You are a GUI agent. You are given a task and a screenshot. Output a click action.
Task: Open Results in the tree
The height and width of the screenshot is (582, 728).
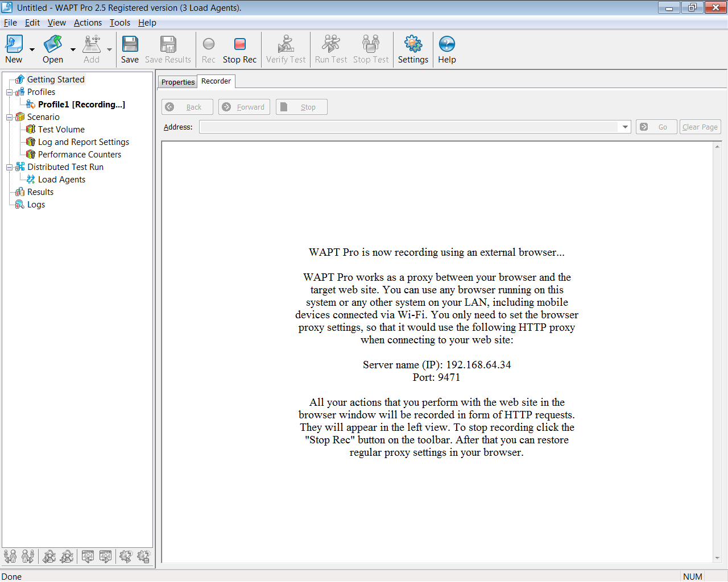click(x=40, y=192)
